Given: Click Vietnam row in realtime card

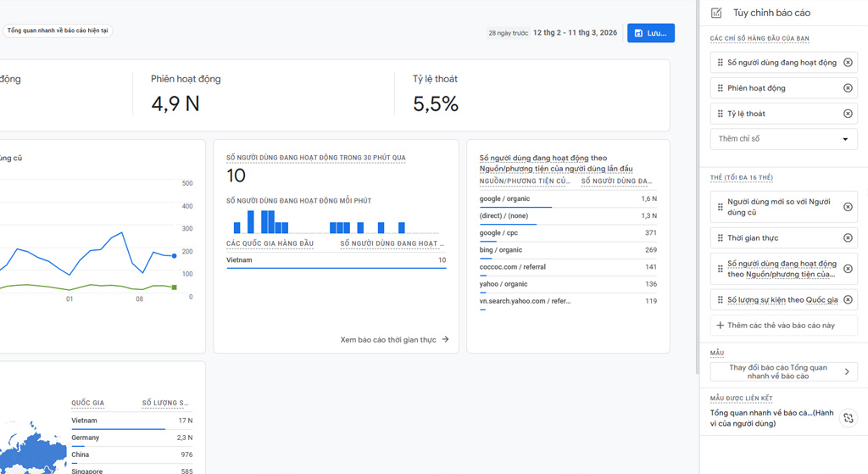Looking at the screenshot, I should click(x=336, y=261).
